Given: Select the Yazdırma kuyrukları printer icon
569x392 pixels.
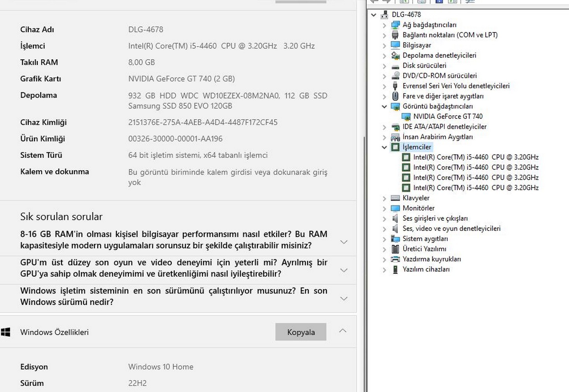Looking at the screenshot, I should click(395, 260).
